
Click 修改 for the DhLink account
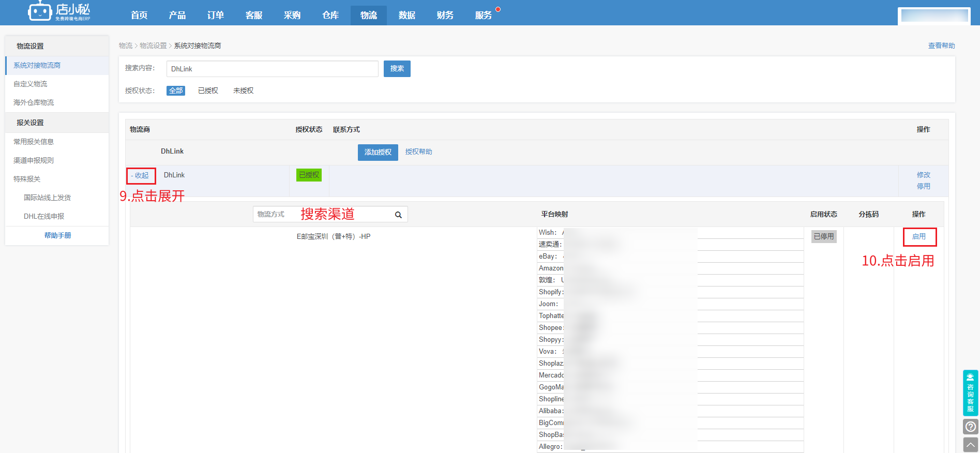[924, 175]
